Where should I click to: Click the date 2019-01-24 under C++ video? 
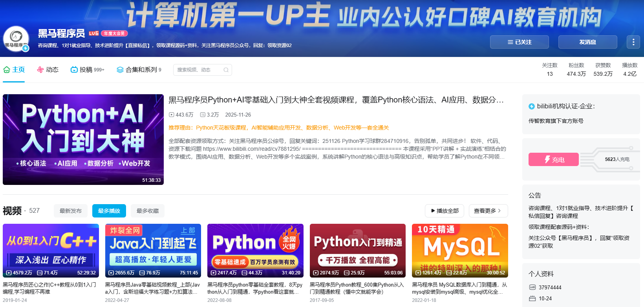tap(15, 300)
